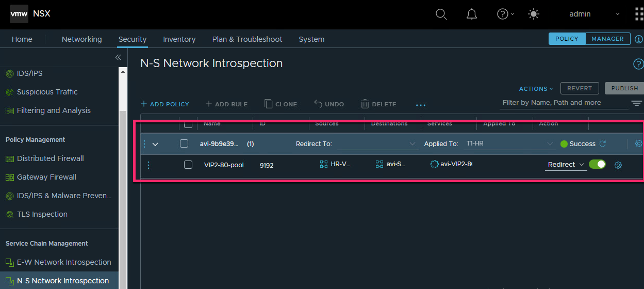Tick checkbox for avi-9b9e39 policy
Screen dimensions: 644x289
pyautogui.click(x=184, y=144)
